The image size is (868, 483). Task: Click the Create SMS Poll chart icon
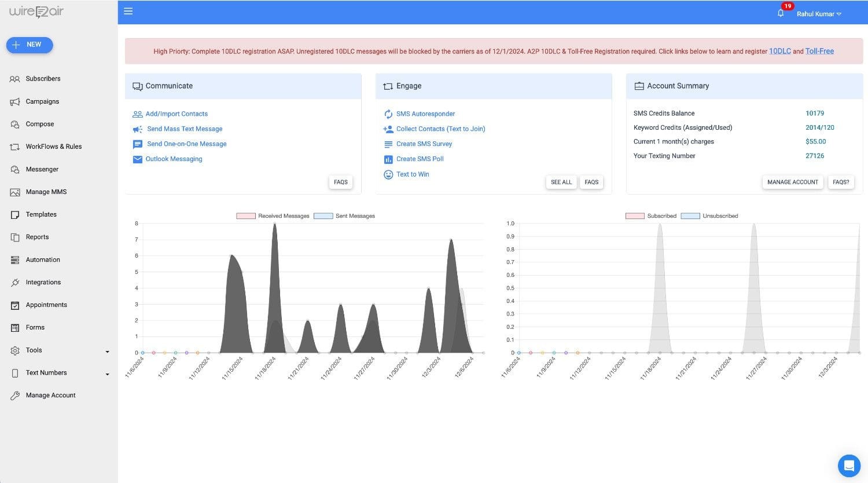pyautogui.click(x=388, y=159)
